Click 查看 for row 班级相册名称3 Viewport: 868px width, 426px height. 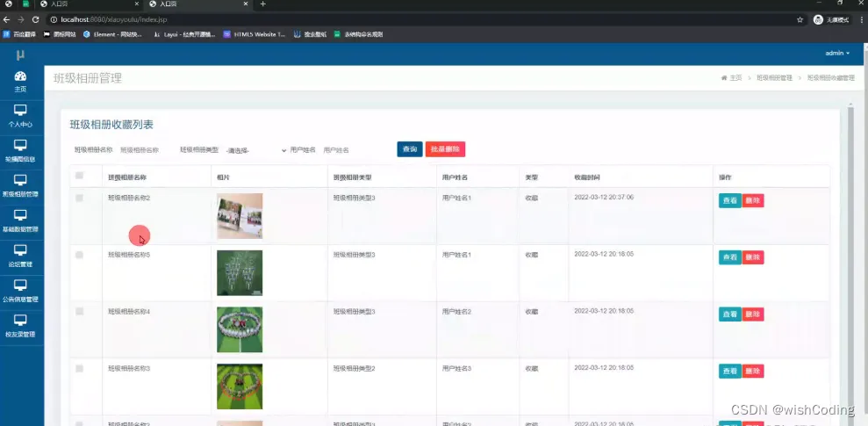point(729,372)
